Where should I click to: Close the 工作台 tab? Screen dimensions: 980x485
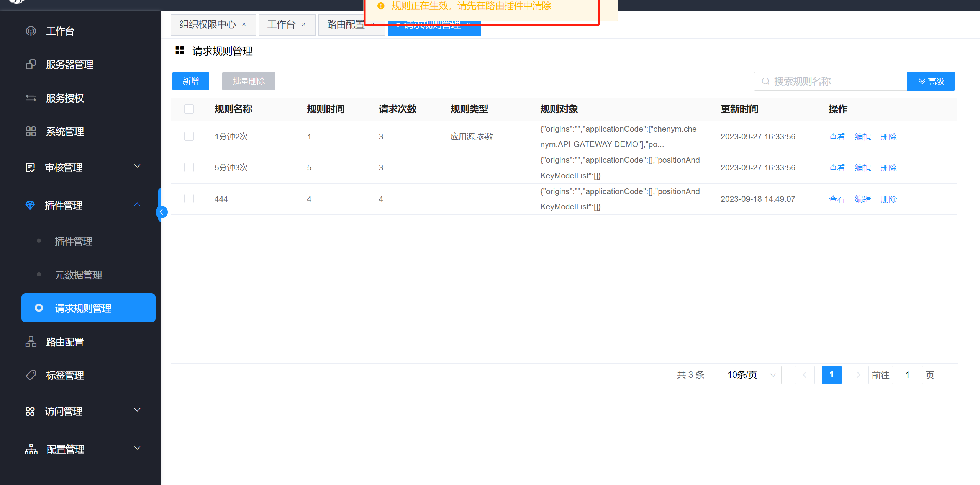(303, 24)
